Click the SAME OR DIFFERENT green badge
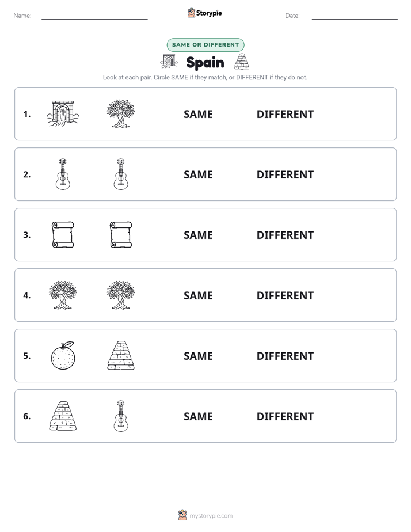This screenshot has width=411, height=532. pyautogui.click(x=205, y=45)
